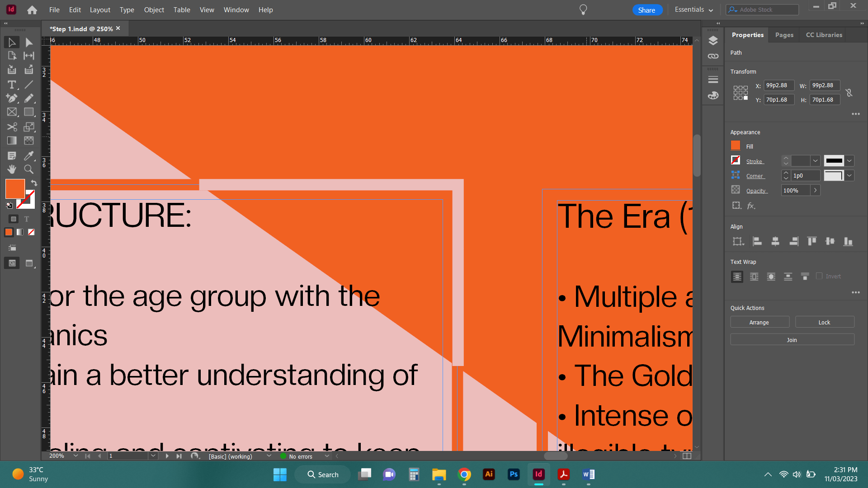Open the Essentials workspace dropdown
This screenshot has width=868, height=488.
(x=693, y=10)
